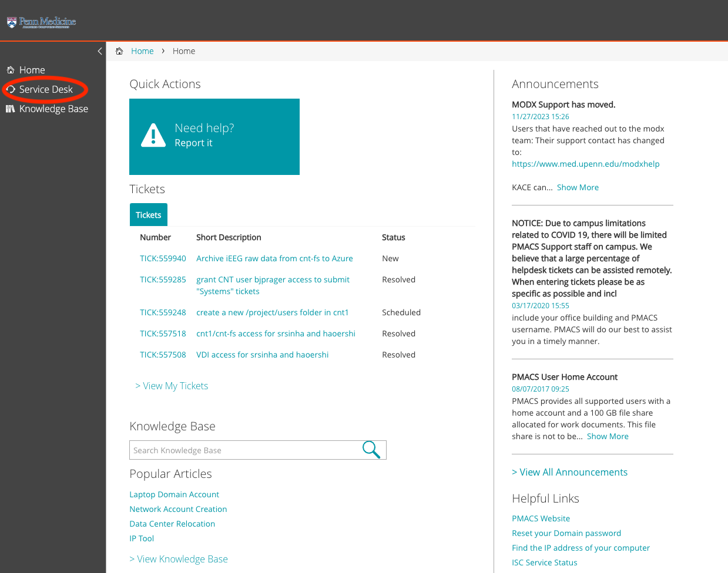Image resolution: width=728 pixels, height=573 pixels.
Task: Click the 08/07/2017 09:25 announcement date
Action: click(x=540, y=389)
